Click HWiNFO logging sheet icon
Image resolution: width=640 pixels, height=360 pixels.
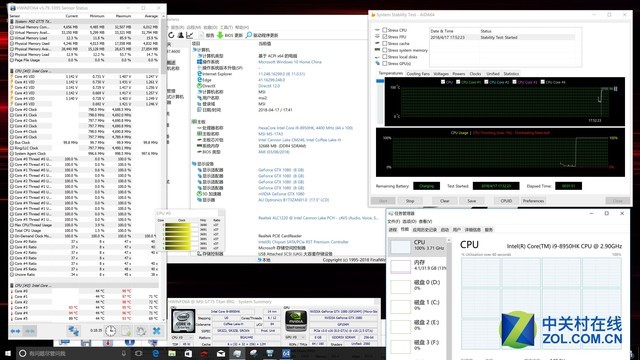coord(126,331)
